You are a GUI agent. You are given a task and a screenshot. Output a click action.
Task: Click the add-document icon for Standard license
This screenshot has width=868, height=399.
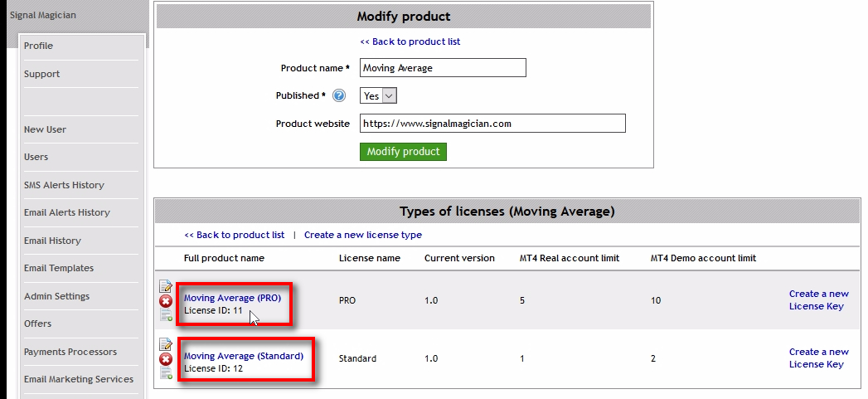(166, 372)
